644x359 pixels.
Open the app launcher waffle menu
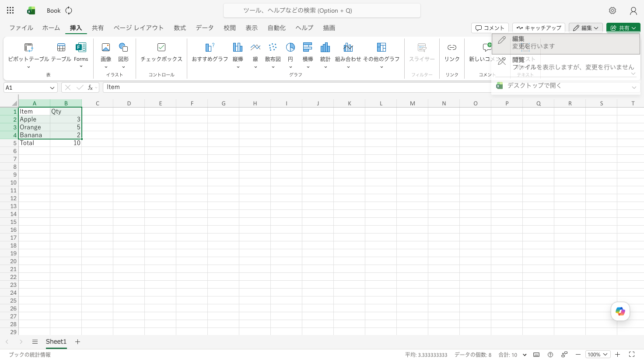pyautogui.click(x=10, y=10)
